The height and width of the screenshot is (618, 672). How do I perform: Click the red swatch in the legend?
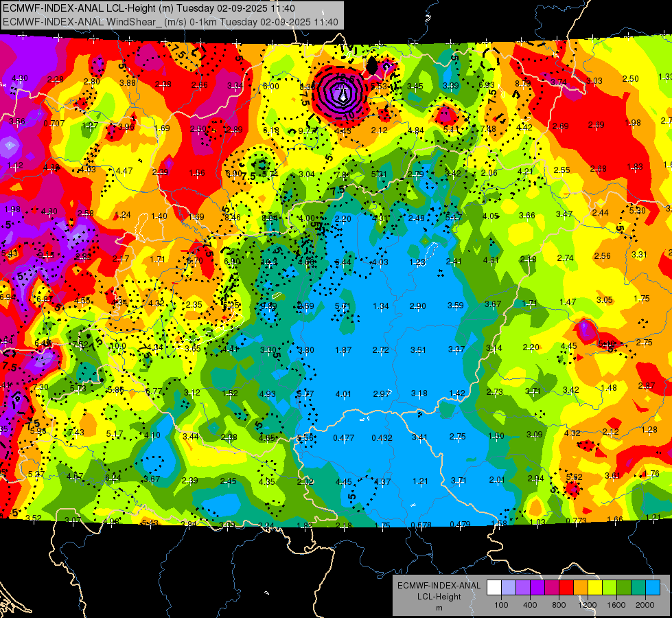(566, 588)
